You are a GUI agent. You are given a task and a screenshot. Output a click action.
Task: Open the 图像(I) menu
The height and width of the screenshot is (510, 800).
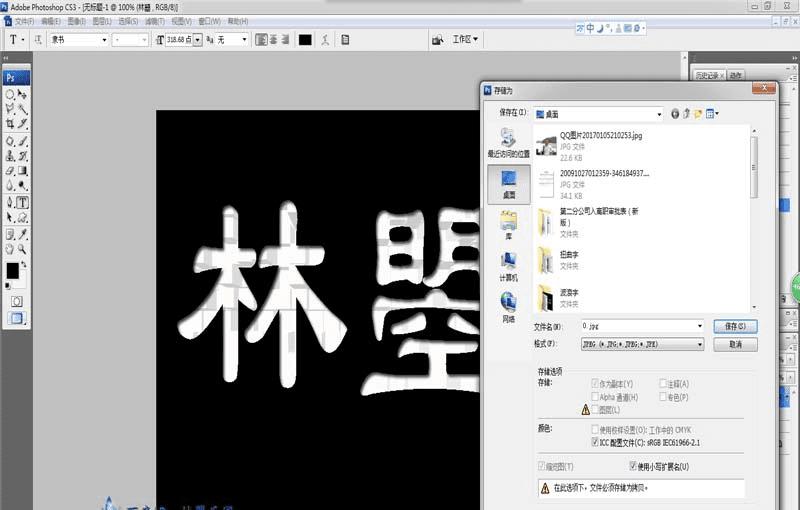[77, 21]
